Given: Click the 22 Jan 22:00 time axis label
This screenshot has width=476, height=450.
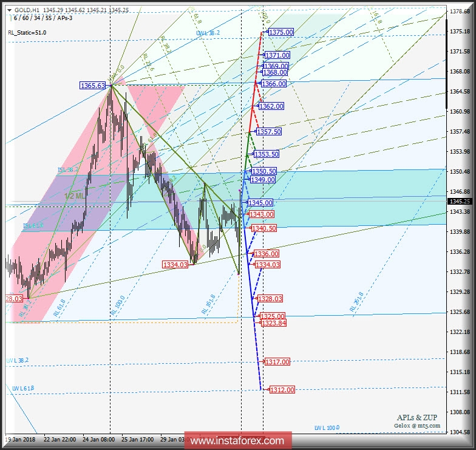Looking at the screenshot, I should pyautogui.click(x=59, y=440).
